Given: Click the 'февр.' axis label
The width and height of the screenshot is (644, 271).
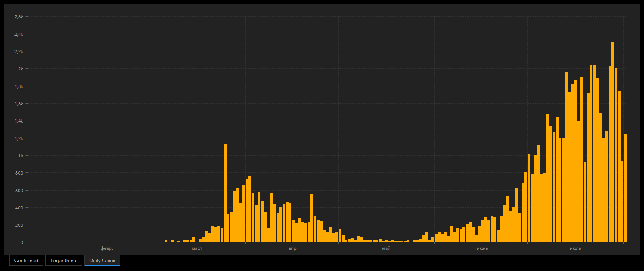Looking at the screenshot, I should 107,248.
